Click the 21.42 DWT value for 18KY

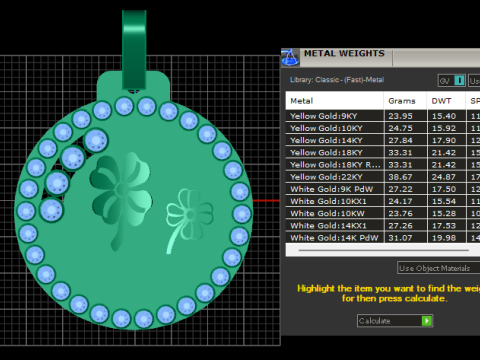point(444,153)
